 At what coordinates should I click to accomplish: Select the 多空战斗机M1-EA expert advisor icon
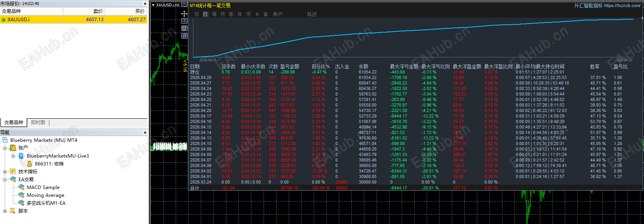click(x=21, y=203)
